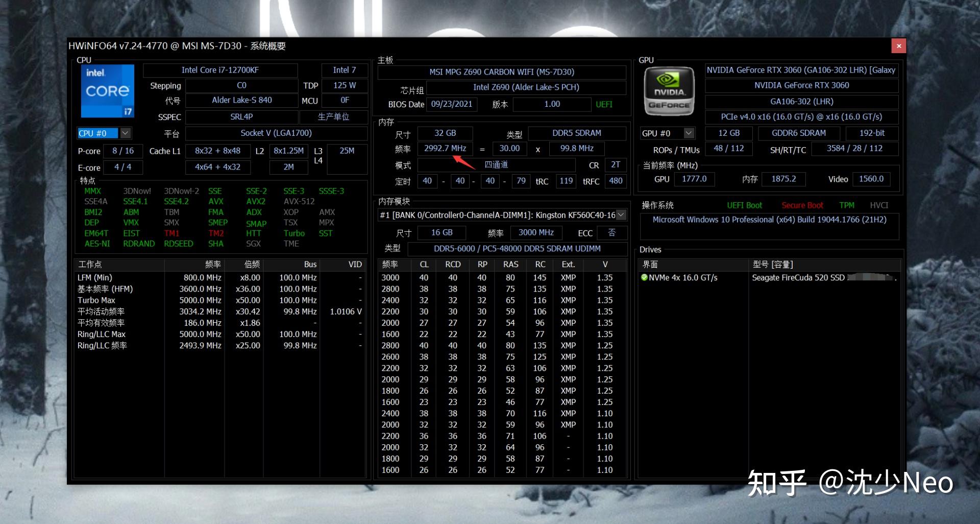Click the CL column header
This screenshot has width=980, height=524.
[x=424, y=264]
